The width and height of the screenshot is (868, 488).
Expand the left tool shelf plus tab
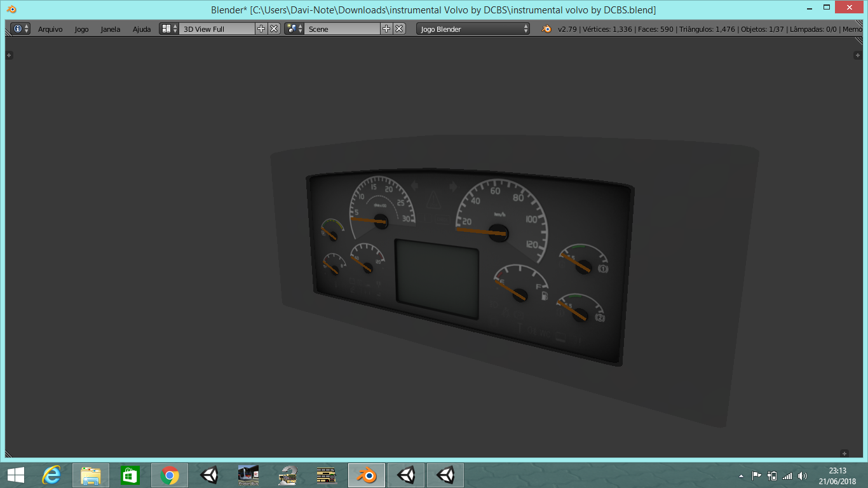(10, 55)
